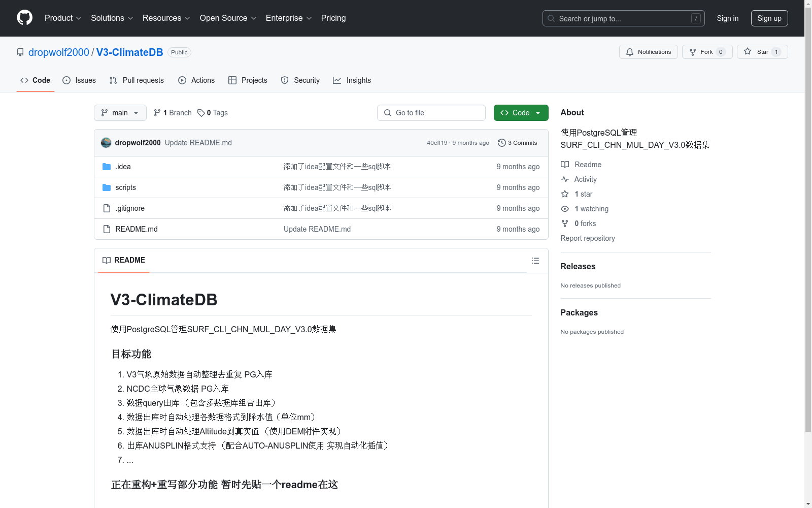Switch to the Projects tab

point(248,80)
